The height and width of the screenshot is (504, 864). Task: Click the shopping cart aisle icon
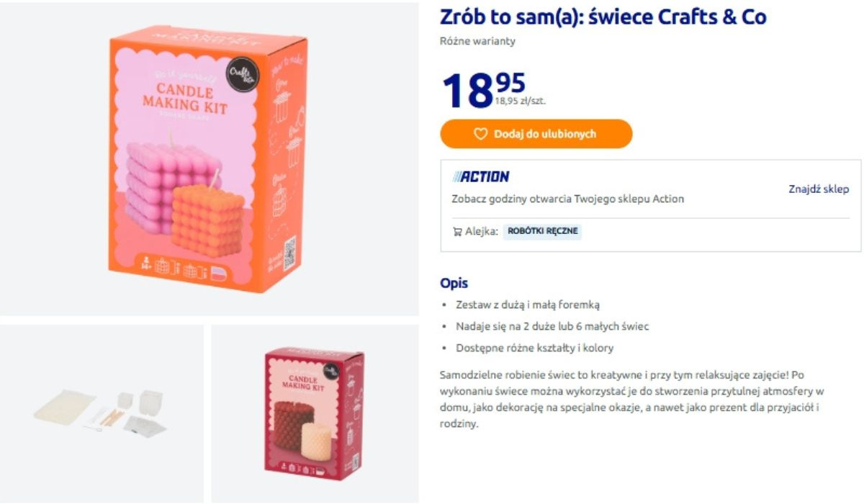457,231
